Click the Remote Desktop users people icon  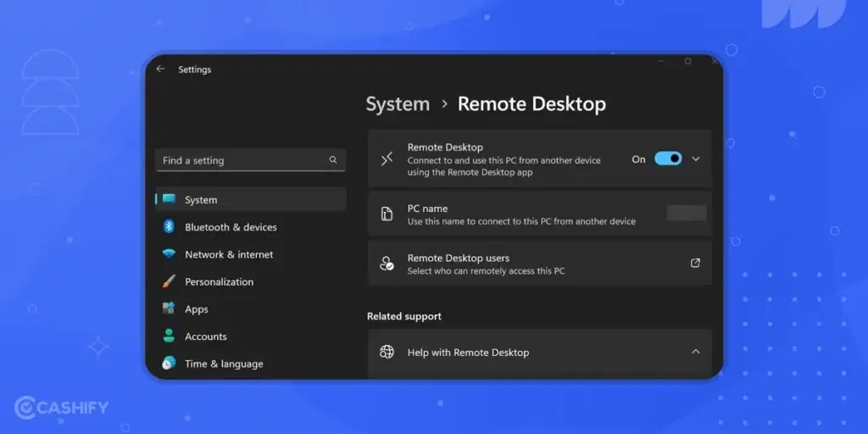click(x=387, y=264)
